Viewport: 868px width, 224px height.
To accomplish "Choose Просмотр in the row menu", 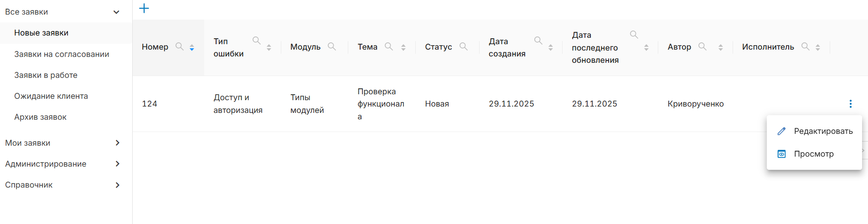I will 813,154.
